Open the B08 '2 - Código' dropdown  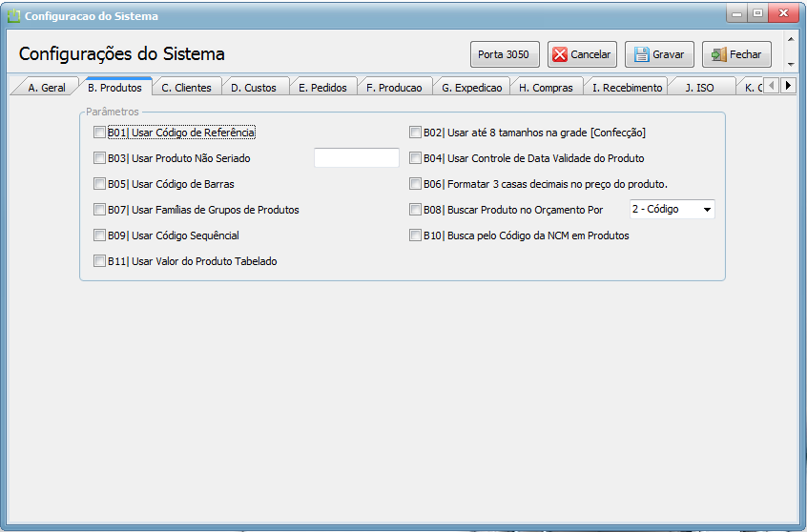point(672,209)
